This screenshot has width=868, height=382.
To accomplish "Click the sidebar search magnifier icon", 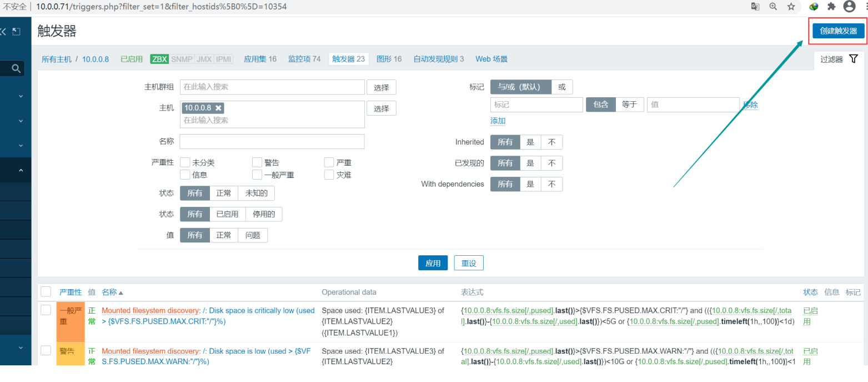I will [16, 69].
